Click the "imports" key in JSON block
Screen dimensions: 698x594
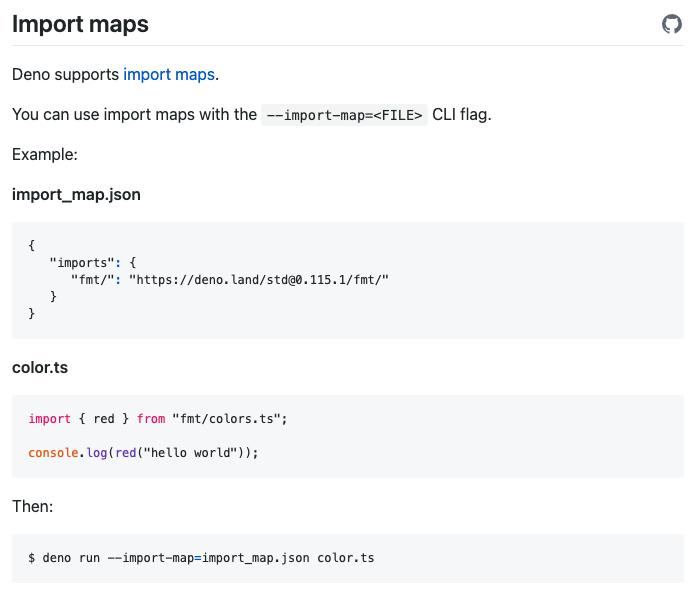point(82,263)
